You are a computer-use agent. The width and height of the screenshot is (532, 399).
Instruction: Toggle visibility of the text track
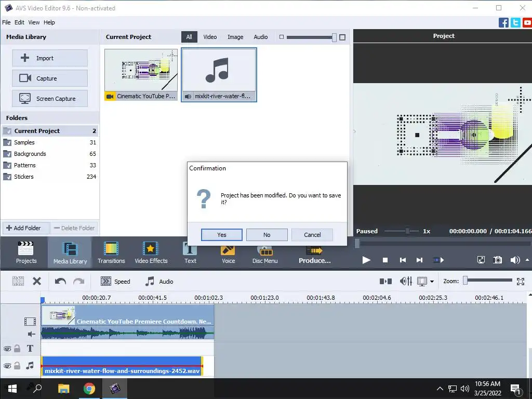click(7, 349)
